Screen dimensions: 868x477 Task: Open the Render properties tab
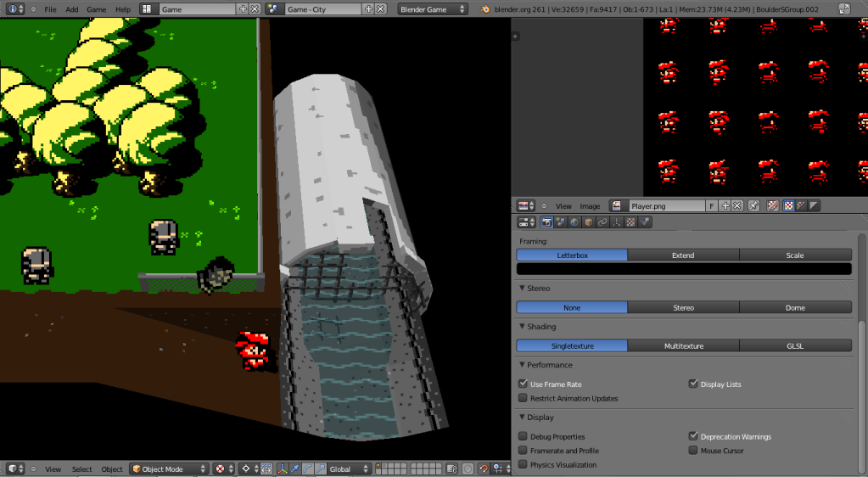547,222
